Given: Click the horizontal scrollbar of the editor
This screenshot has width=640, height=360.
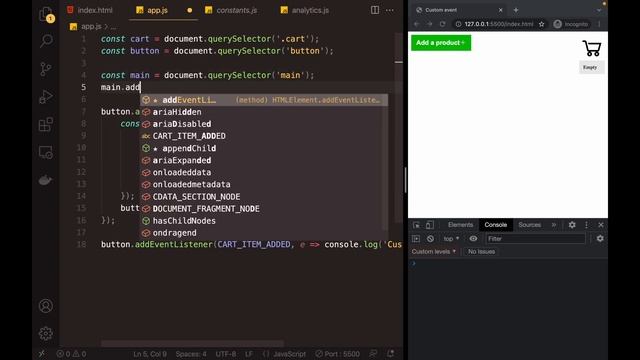Looking at the screenshot, I should pos(192,343).
